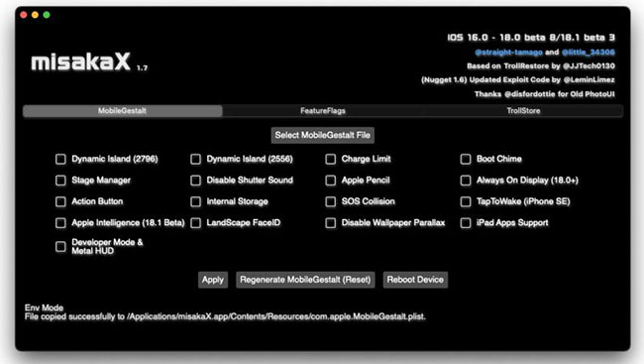Click the Apply button
Image resolution: width=644 pixels, height=364 pixels.
213,280
